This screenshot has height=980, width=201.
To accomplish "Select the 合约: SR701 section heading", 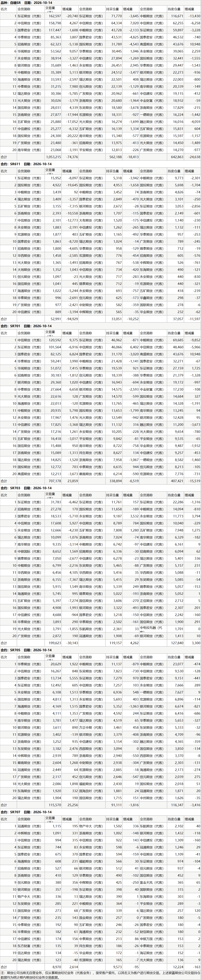I will point(26,326).
